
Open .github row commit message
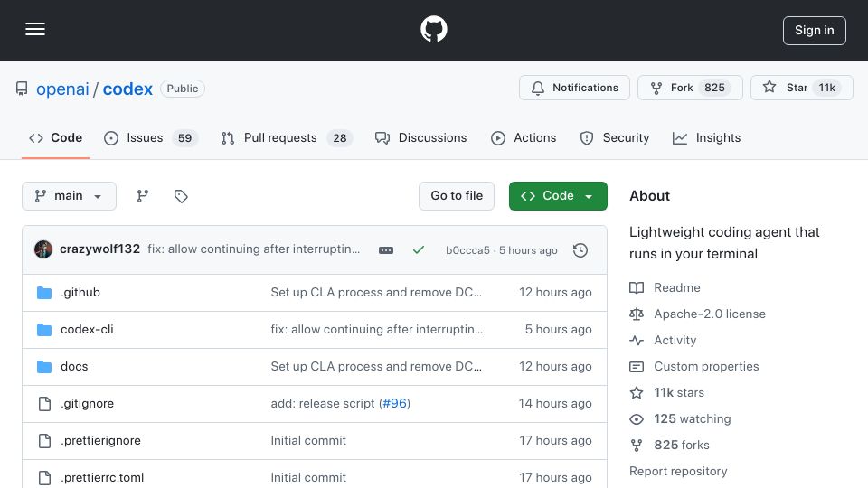point(376,292)
